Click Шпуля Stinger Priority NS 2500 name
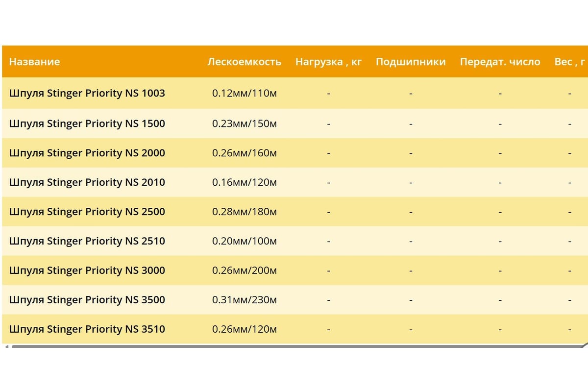Screen dimensions: 588x392 click(87, 212)
